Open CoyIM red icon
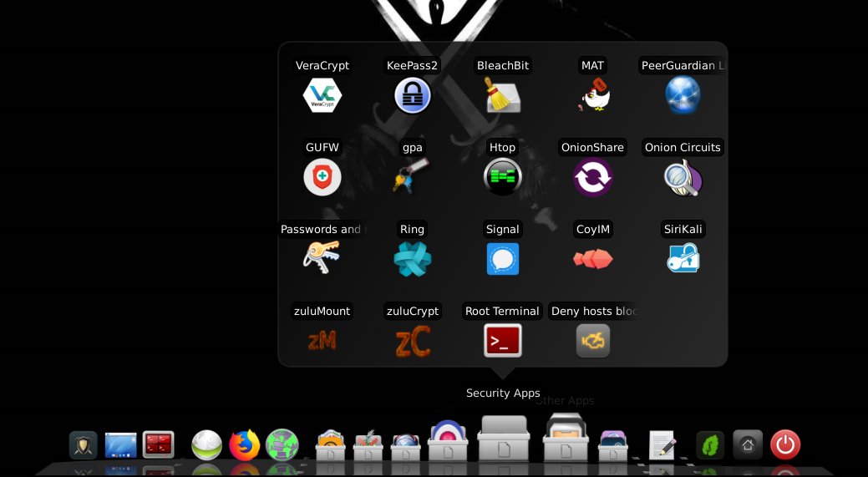 593,259
